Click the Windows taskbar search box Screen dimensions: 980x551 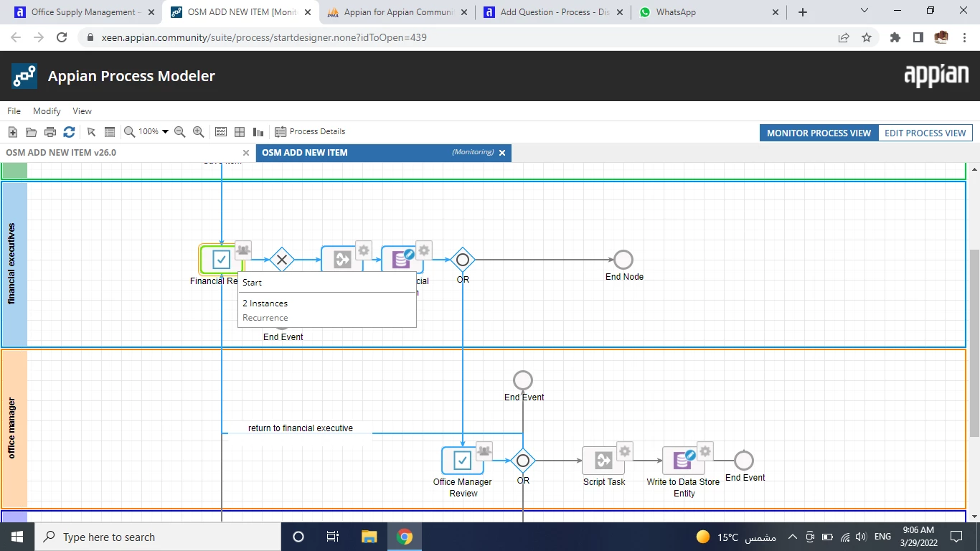(158, 537)
